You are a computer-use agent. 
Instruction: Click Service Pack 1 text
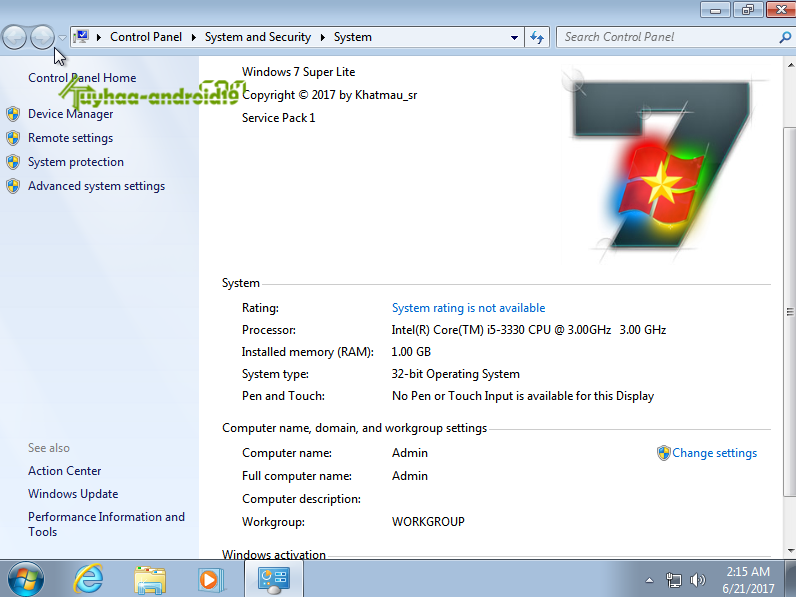[278, 118]
